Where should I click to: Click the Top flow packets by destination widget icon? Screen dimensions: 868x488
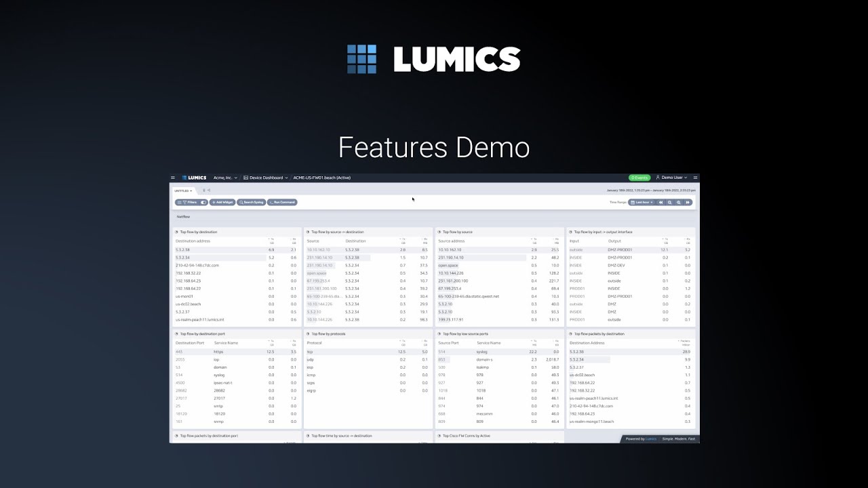coord(571,333)
